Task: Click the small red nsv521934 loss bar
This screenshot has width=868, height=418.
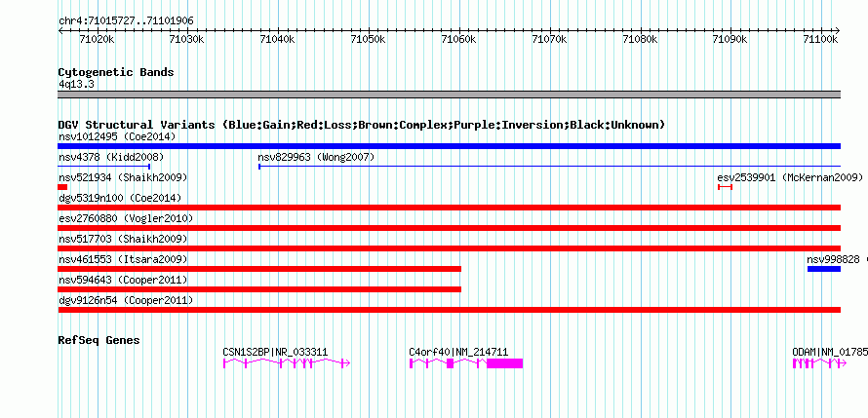Action: (x=62, y=187)
